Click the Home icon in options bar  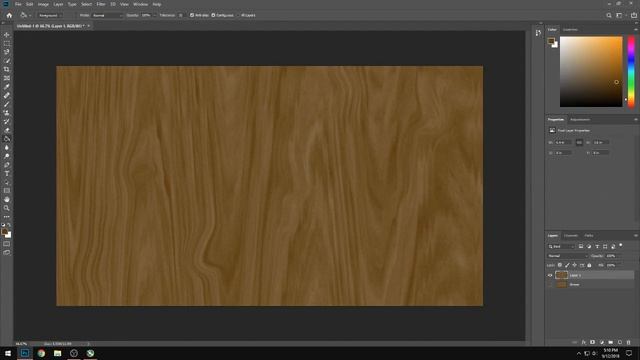[x=9, y=15]
